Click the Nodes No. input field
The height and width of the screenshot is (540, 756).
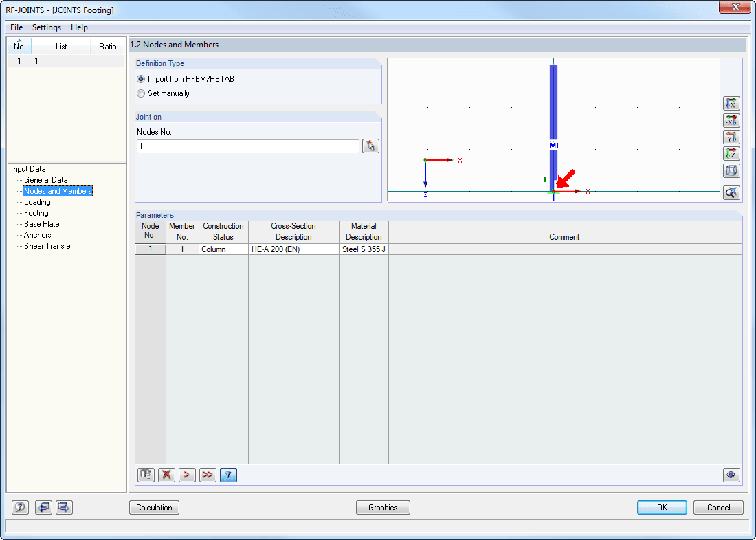pos(248,146)
